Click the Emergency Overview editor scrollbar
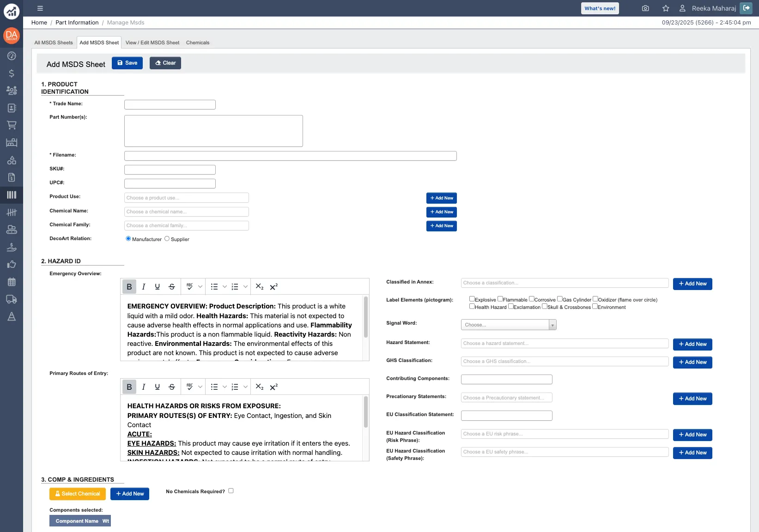The height and width of the screenshot is (532, 759). pyautogui.click(x=366, y=318)
